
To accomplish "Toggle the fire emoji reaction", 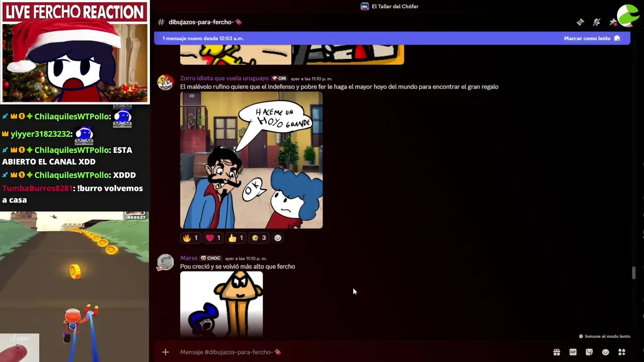I will (x=190, y=238).
